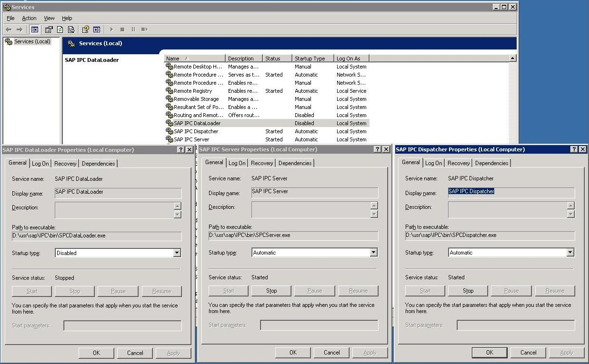The width and height of the screenshot is (589, 364).
Task: Click the gear icon of Routing and Remot... row
Action: tap(169, 115)
